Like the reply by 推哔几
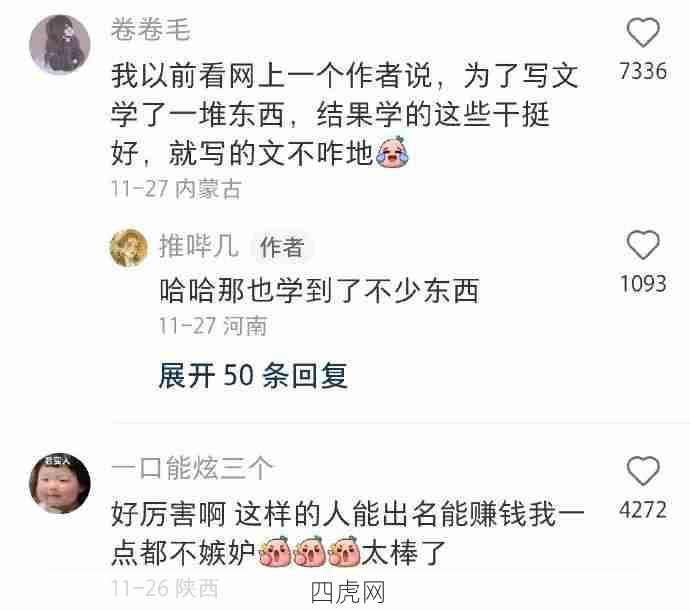Image resolution: width=690 pixels, height=611 pixels. [643, 245]
